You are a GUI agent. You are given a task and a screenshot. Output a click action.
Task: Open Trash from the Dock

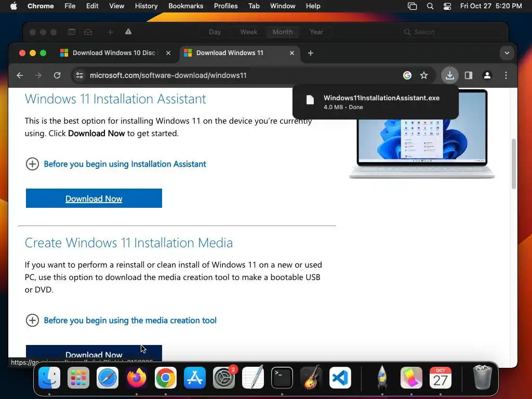[x=482, y=378]
